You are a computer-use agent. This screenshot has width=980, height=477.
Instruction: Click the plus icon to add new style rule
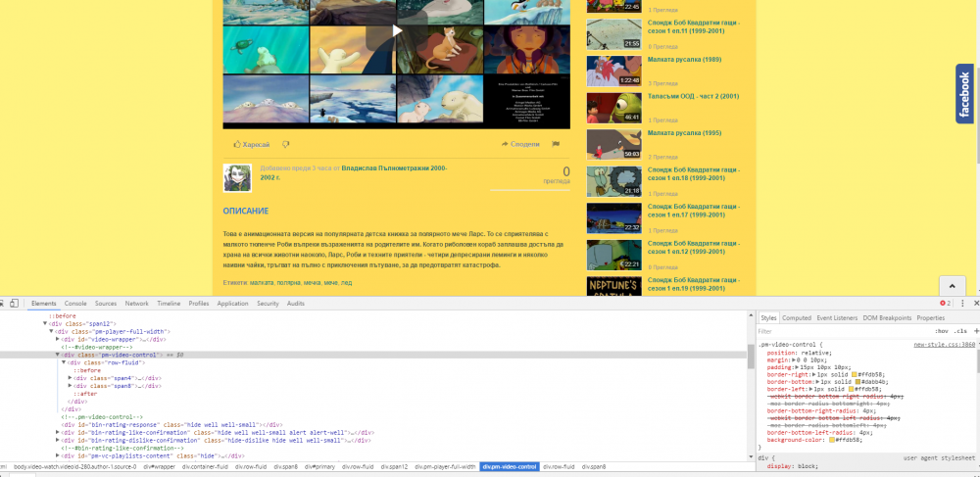pos(976,331)
